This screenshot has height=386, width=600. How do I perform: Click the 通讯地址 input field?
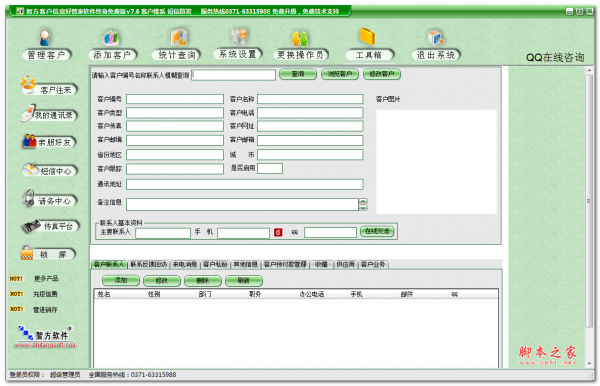click(245, 184)
